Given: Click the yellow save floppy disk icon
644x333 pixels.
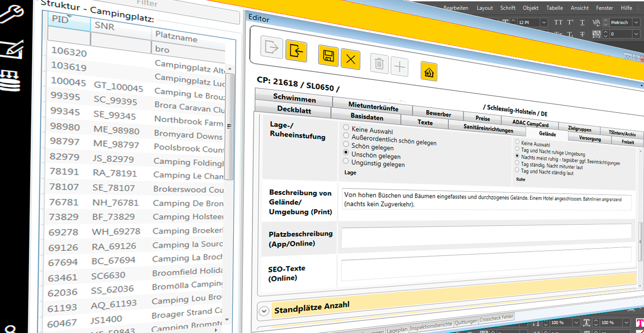Looking at the screenshot, I should pos(328,56).
